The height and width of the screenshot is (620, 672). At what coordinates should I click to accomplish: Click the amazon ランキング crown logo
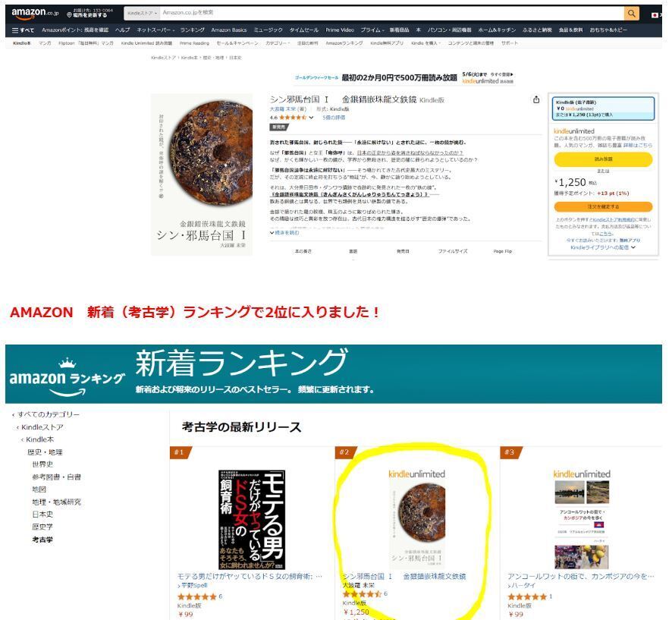pyautogui.click(x=67, y=377)
